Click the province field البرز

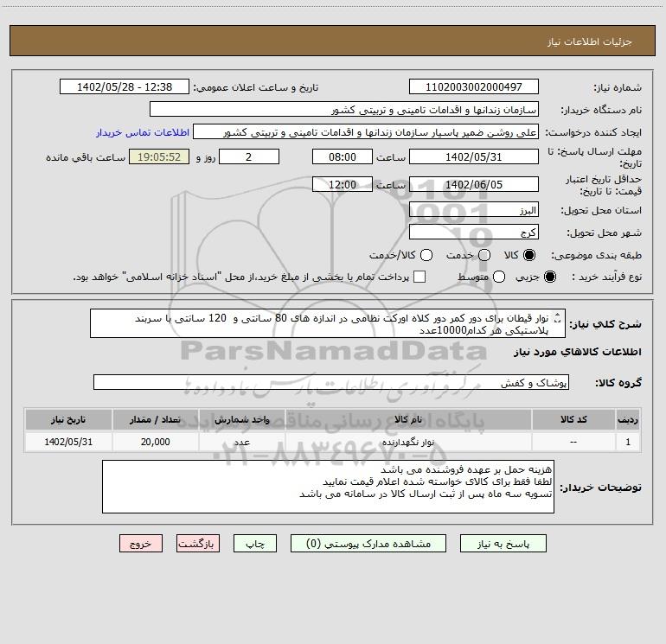tap(474, 209)
